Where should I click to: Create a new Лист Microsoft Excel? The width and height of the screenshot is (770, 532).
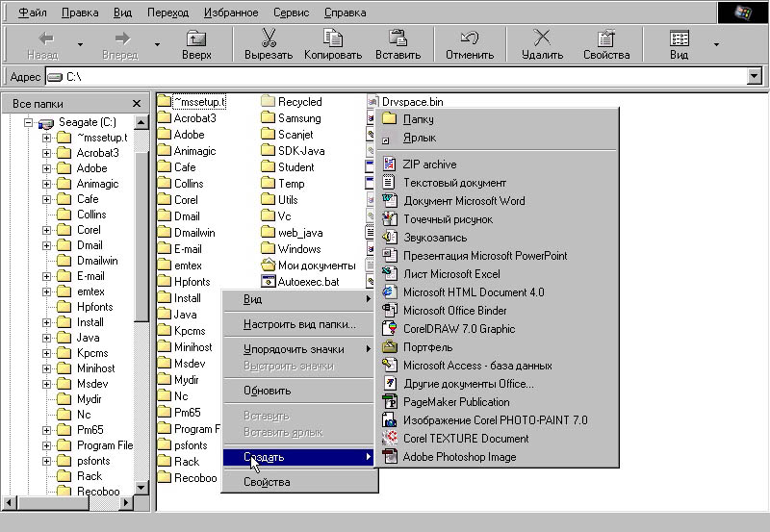click(496, 274)
